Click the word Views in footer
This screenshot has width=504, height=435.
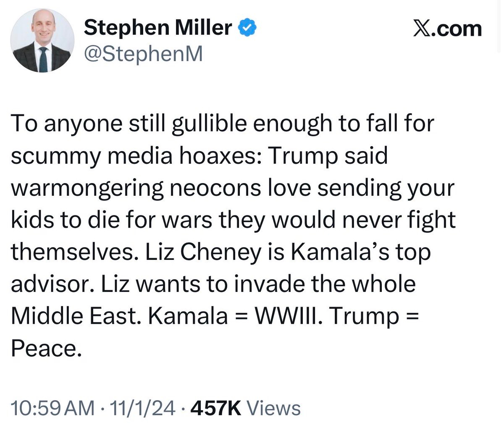pyautogui.click(x=273, y=408)
